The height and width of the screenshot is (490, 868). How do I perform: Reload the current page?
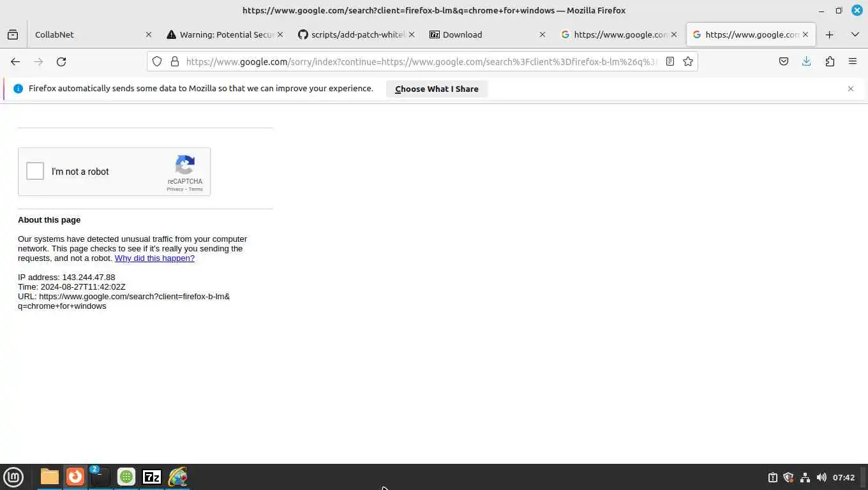coord(61,61)
